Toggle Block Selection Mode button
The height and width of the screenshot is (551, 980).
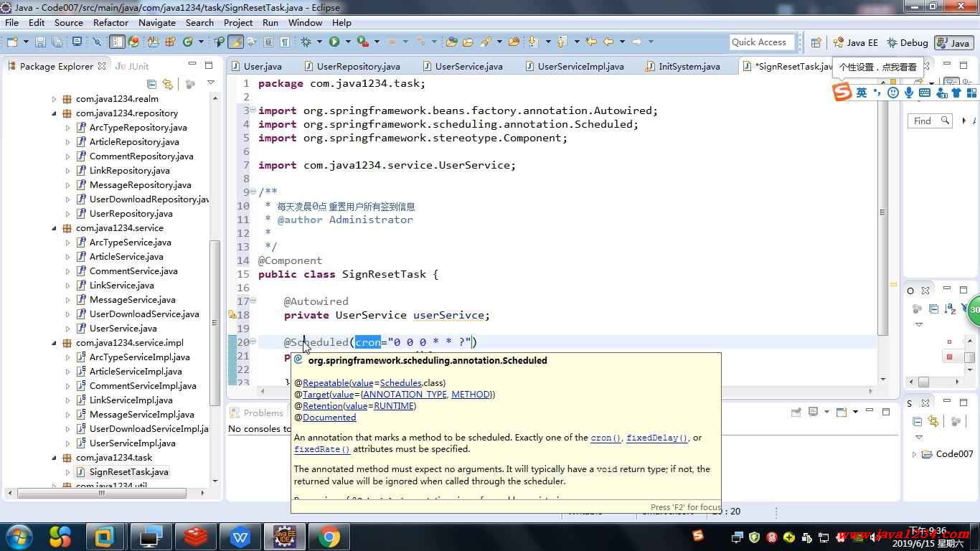pos(268,42)
